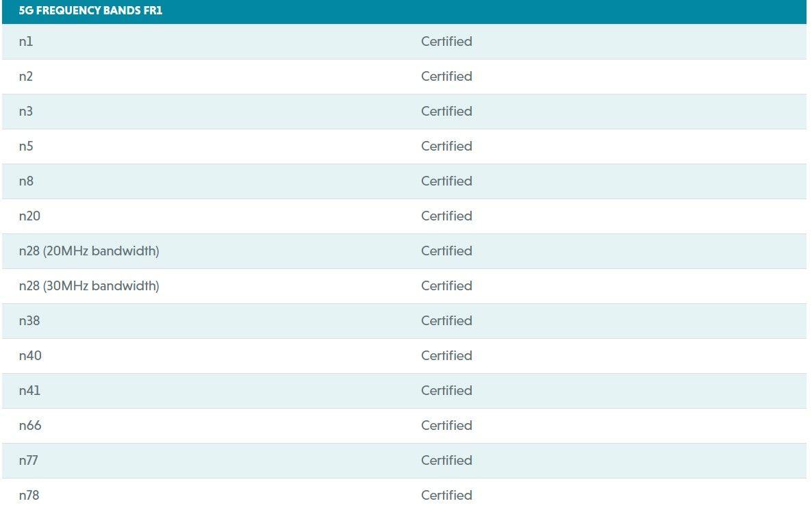Click 'Certified' in the n20 row

click(x=446, y=216)
